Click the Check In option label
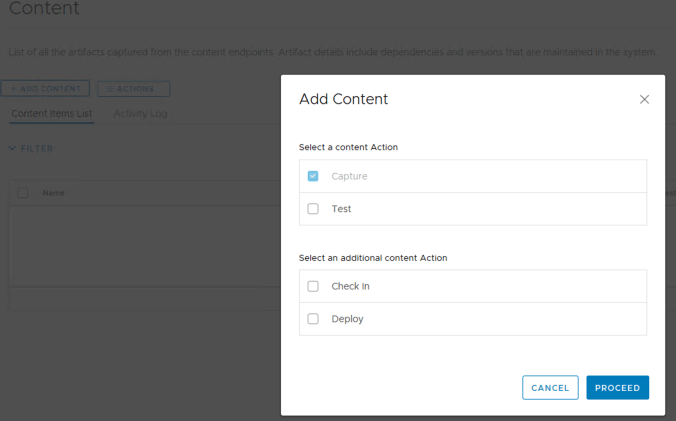676x421 pixels. tap(350, 286)
